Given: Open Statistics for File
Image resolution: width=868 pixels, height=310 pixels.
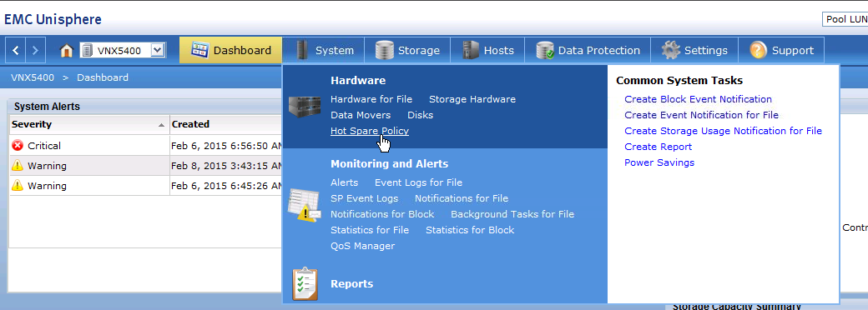Looking at the screenshot, I should point(370,230).
